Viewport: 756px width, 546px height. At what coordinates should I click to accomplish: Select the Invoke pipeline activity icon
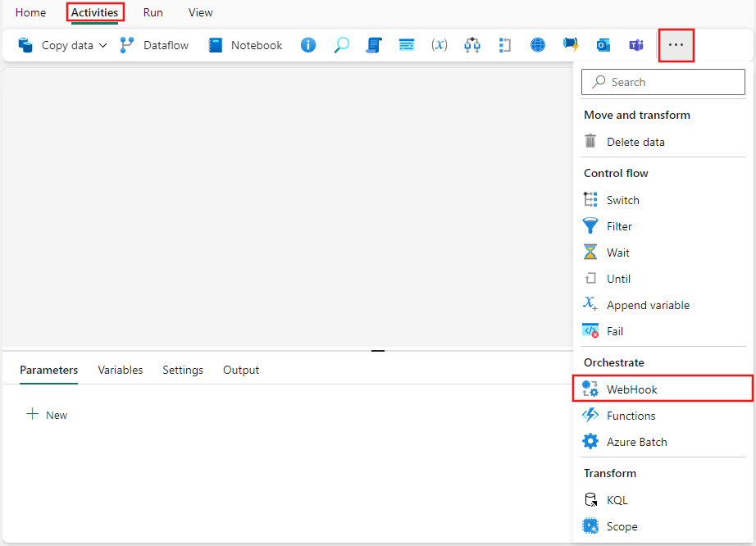coord(471,45)
